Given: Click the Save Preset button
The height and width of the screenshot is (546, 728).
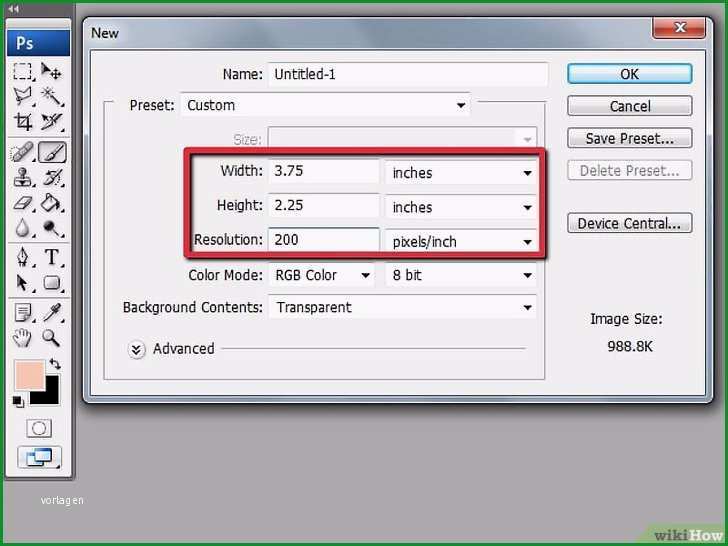Looking at the screenshot, I should (x=630, y=138).
